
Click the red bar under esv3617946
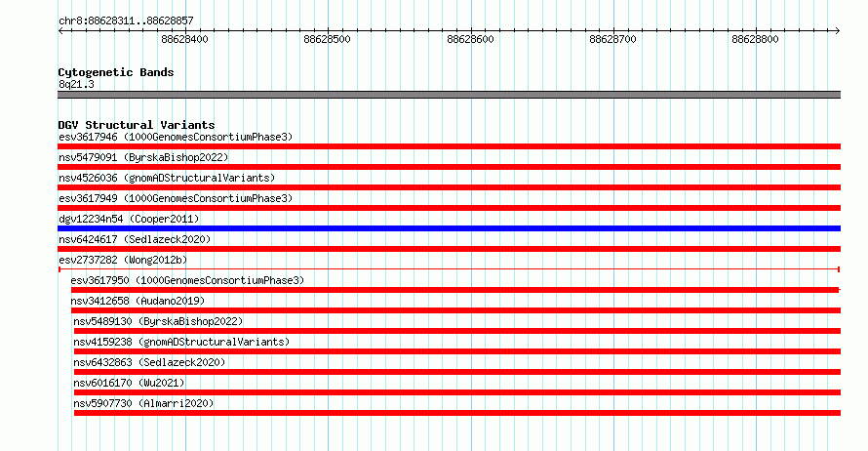[449, 146]
